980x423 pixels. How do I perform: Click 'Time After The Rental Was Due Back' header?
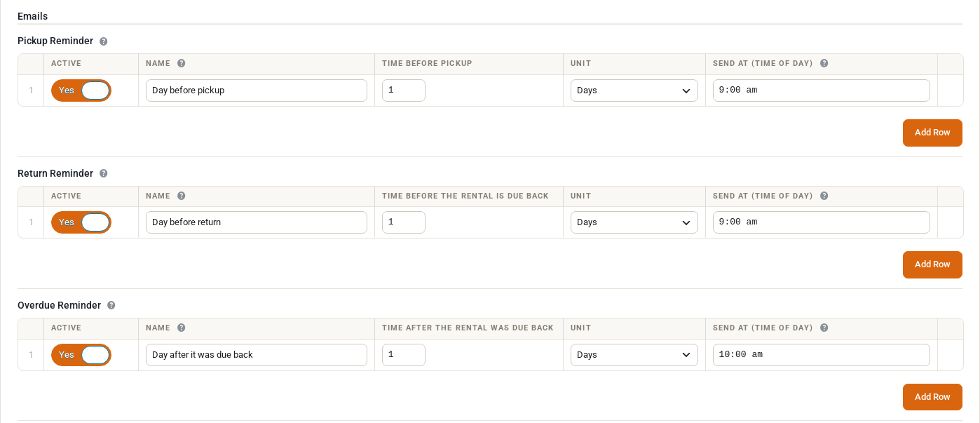click(x=468, y=328)
